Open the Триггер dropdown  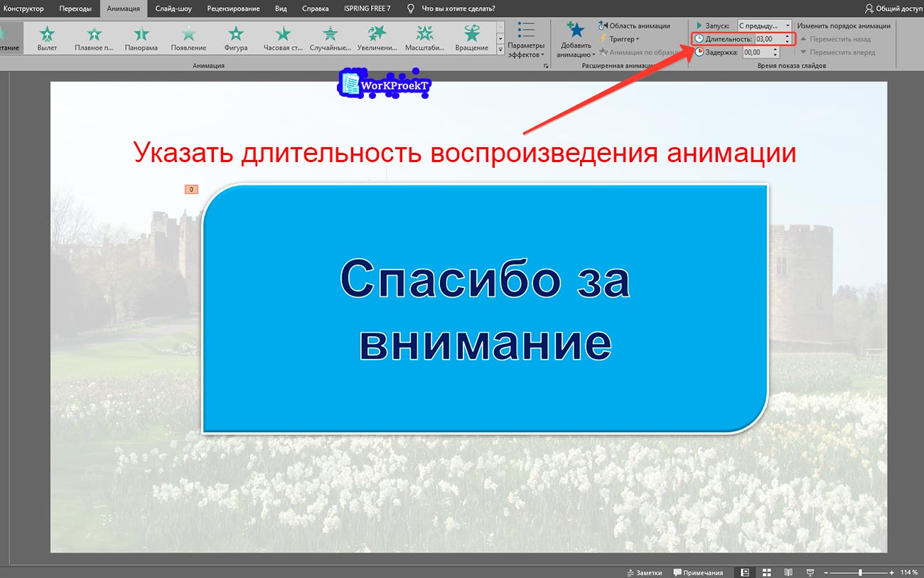[x=621, y=38]
